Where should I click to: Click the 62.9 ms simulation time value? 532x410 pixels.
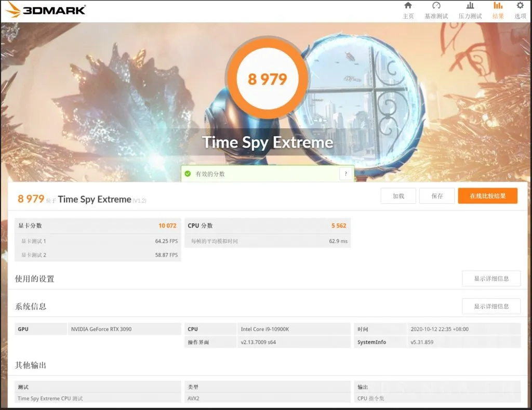[338, 241]
